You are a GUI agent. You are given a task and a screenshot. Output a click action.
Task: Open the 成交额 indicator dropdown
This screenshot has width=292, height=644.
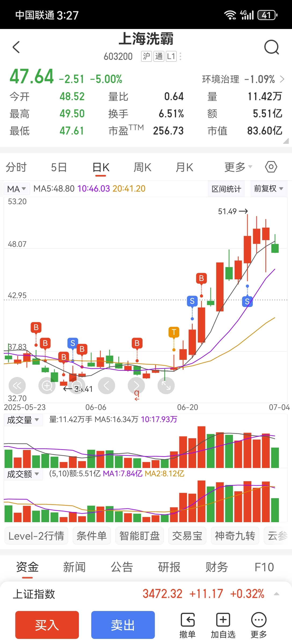tap(23, 474)
